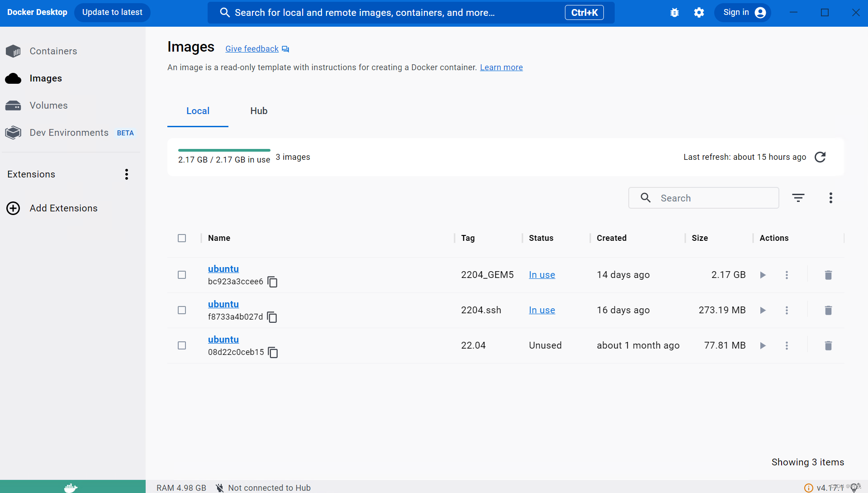This screenshot has height=493, width=868.
Task: Click the disk usage progress bar
Action: 224,150
